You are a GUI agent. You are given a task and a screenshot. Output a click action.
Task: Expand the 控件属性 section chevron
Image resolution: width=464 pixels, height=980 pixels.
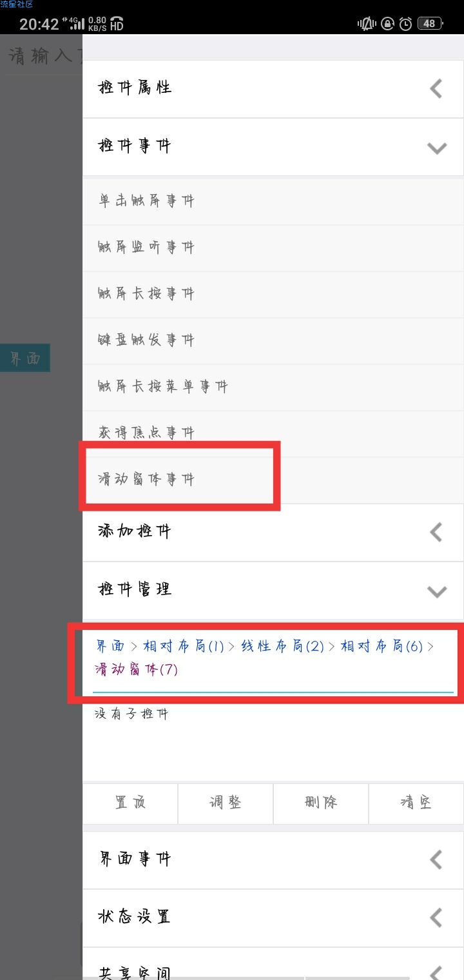click(x=436, y=88)
